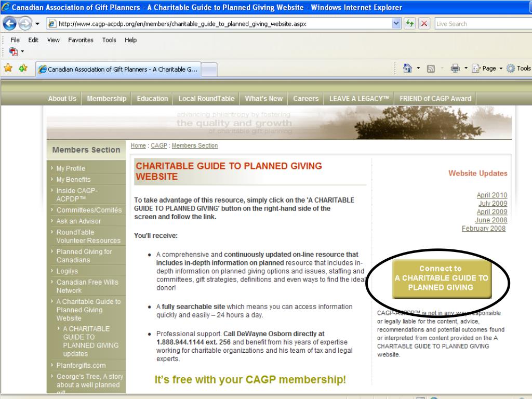532x399 pixels.
Task: Click the Internet Explorer logo in title bar
Action: pos(5,7)
